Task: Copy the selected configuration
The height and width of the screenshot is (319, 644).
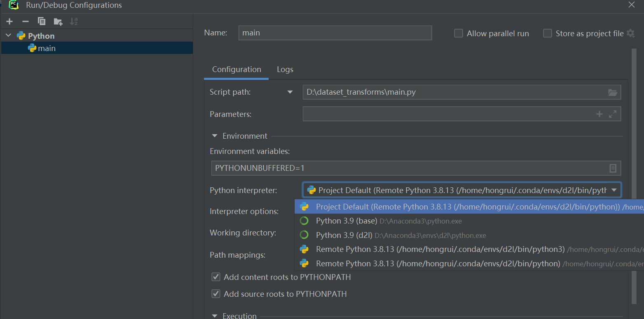Action: (x=42, y=21)
